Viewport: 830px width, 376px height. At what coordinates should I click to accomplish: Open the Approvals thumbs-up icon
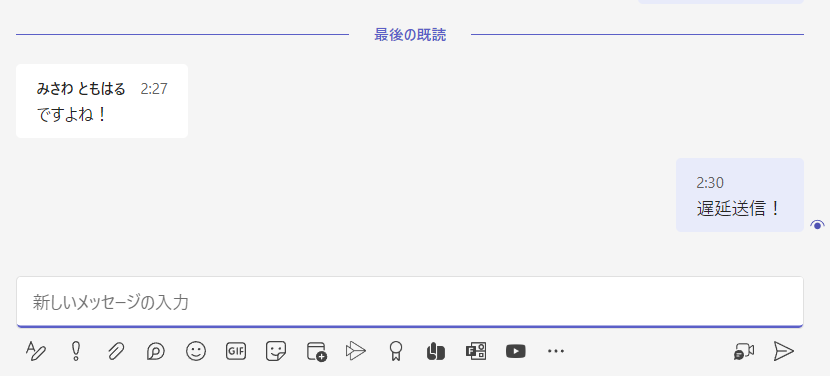tap(436, 351)
